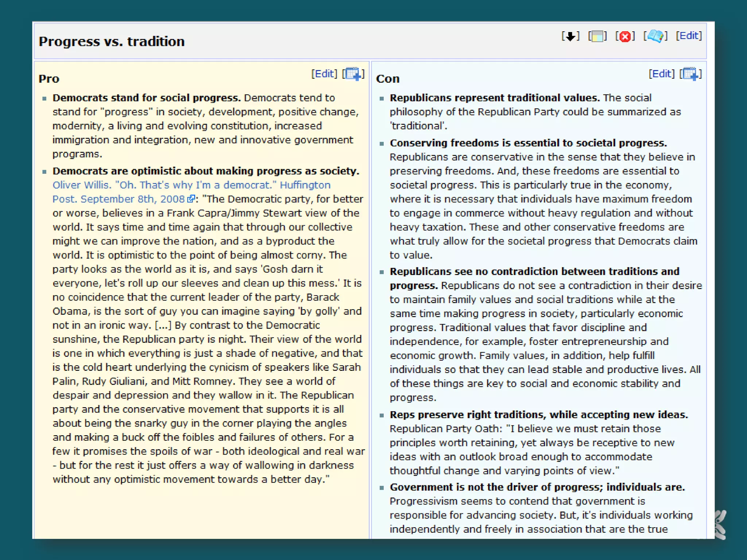Click the 'Progress vs. tradition' section heading
This screenshot has height=560, width=747.
tap(112, 42)
